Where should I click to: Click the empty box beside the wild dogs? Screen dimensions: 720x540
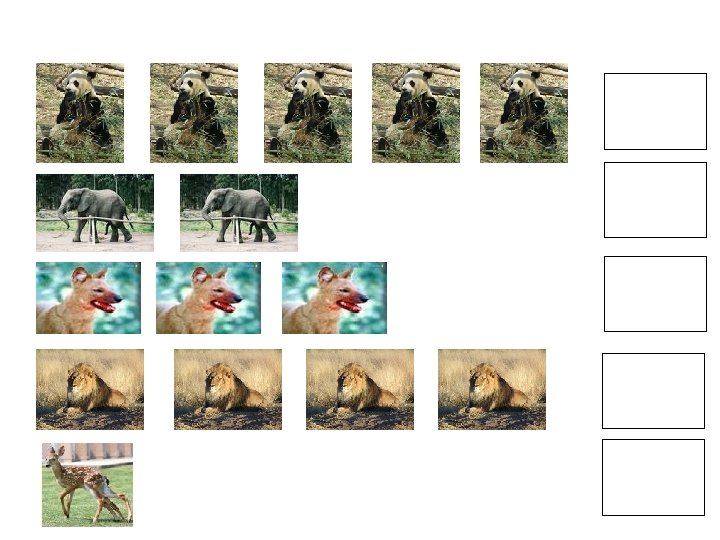tap(655, 294)
